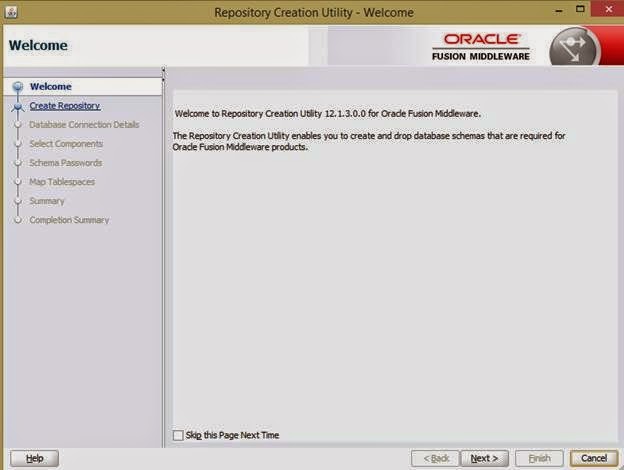Go to Create Repository step link
624x470 pixels.
[x=65, y=106]
